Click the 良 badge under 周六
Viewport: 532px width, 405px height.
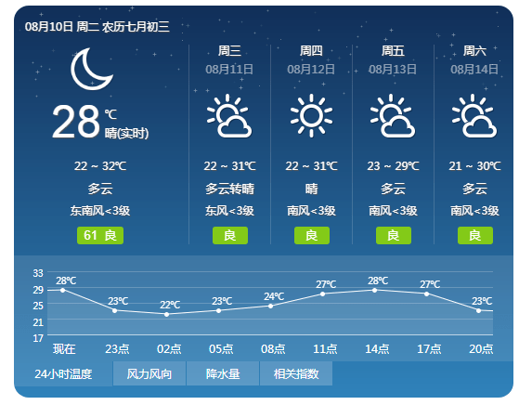click(x=475, y=235)
